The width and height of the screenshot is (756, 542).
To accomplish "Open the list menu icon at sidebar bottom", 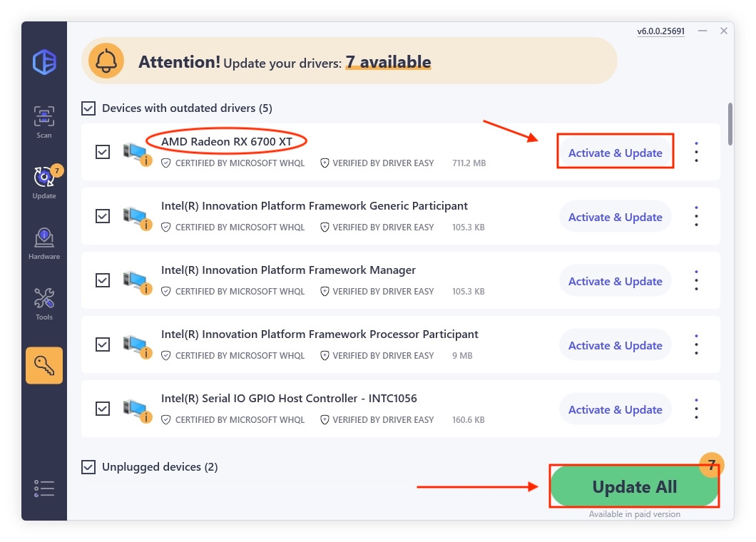I will [44, 488].
